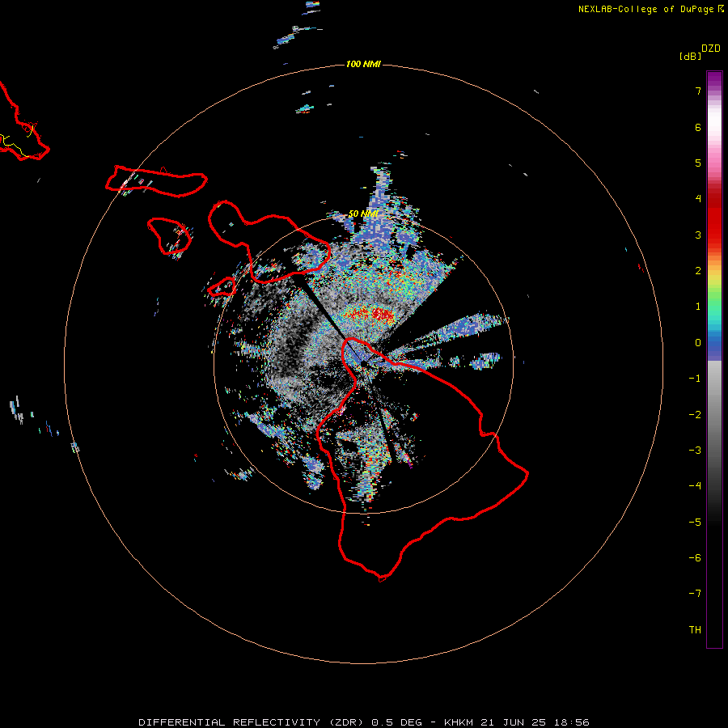Click the blue band of the color bar
This screenshot has height=728, width=728.
pyautogui.click(x=714, y=346)
